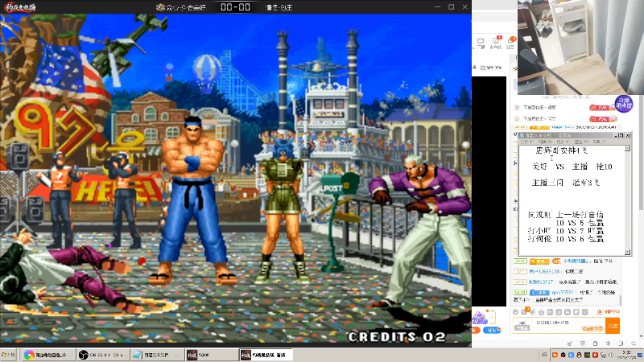Viewport: 644px width, 362px height.
Task: Click the last gray icon in chat toolbar
Action: click(585, 312)
